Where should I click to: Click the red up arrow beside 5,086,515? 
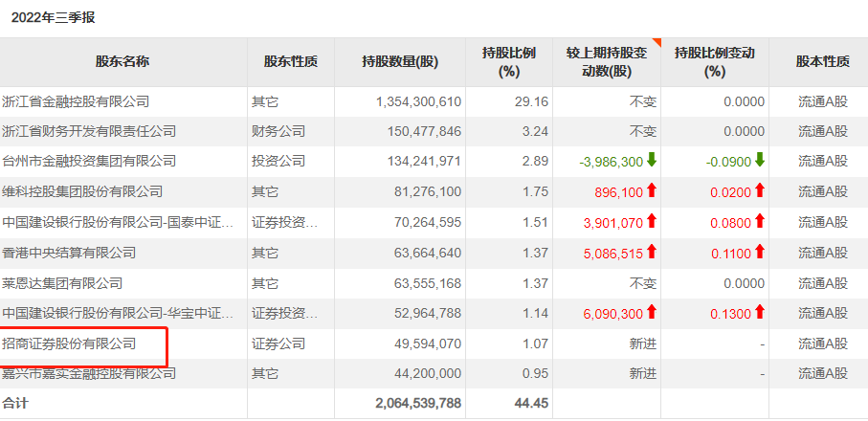click(x=651, y=253)
